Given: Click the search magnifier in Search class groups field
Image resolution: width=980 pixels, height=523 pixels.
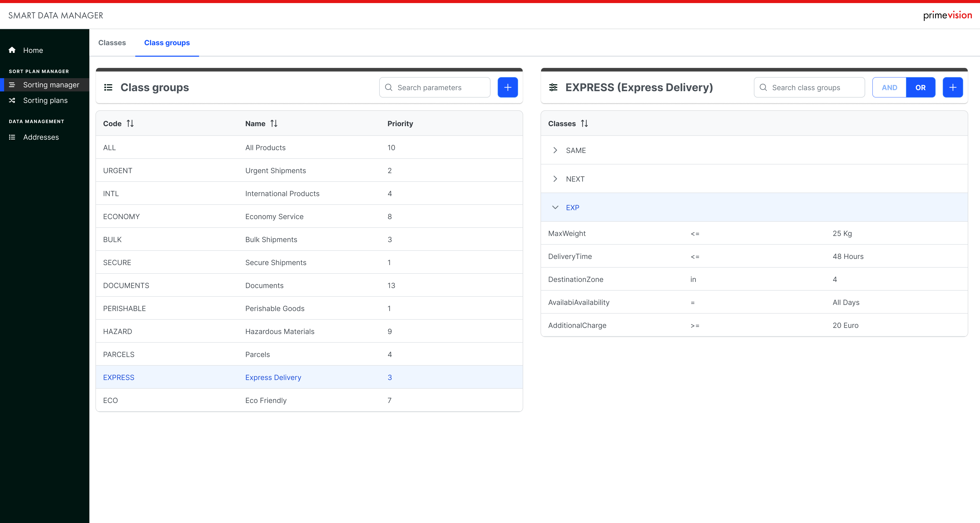Looking at the screenshot, I should 763,87.
